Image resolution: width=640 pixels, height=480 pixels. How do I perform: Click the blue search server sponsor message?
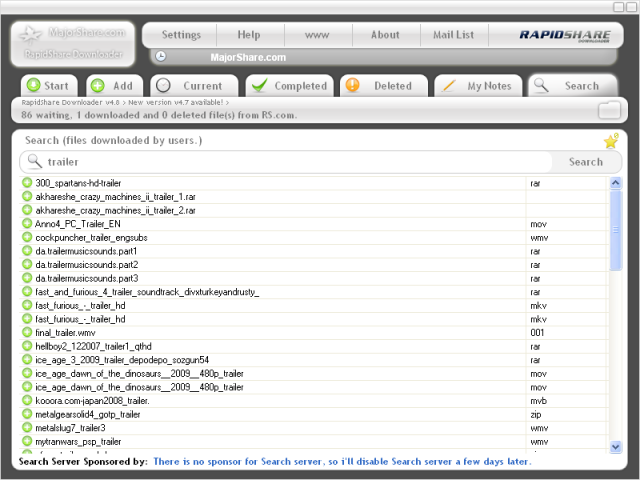[x=342, y=462]
